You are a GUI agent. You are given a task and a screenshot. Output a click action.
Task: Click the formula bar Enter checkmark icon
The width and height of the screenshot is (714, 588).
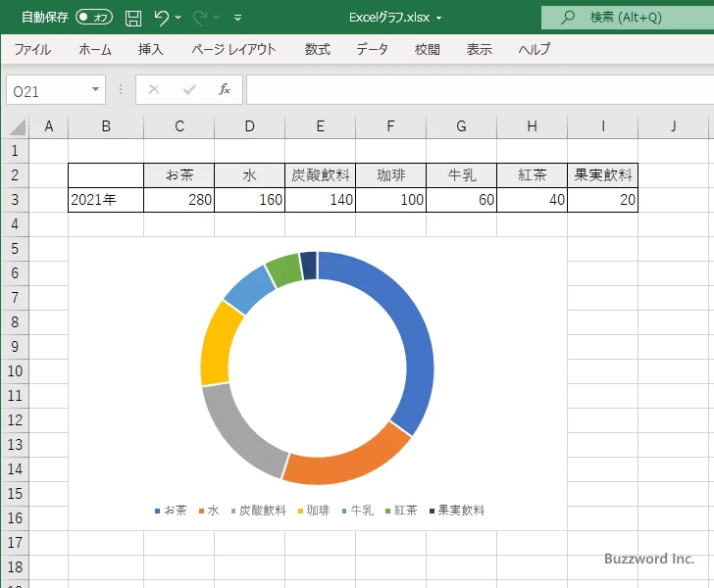pos(189,89)
